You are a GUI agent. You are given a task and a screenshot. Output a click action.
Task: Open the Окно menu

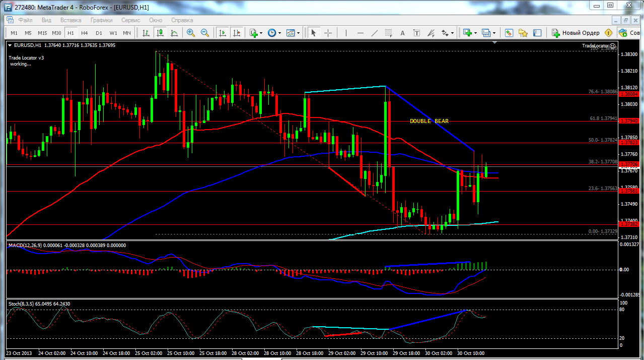156,20
